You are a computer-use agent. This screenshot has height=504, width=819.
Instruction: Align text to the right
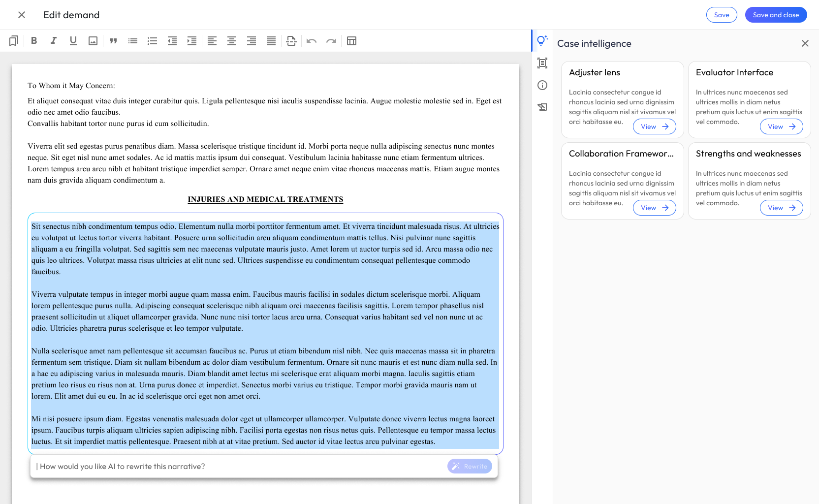(x=252, y=41)
